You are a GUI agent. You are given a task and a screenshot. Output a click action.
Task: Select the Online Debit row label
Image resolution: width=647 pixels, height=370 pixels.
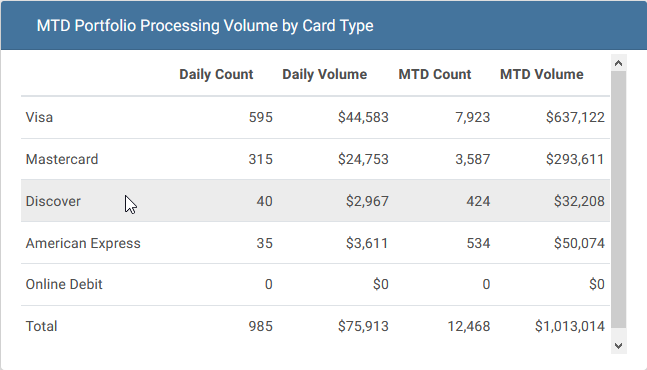64,284
